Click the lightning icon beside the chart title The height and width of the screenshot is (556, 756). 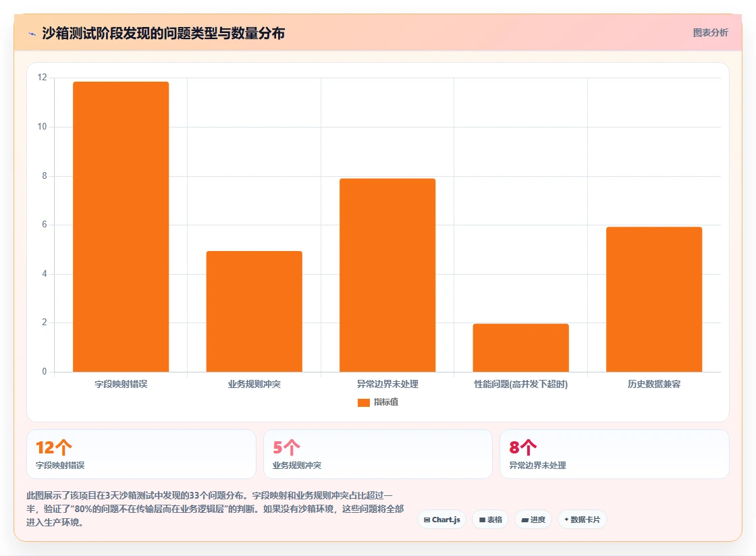click(32, 34)
